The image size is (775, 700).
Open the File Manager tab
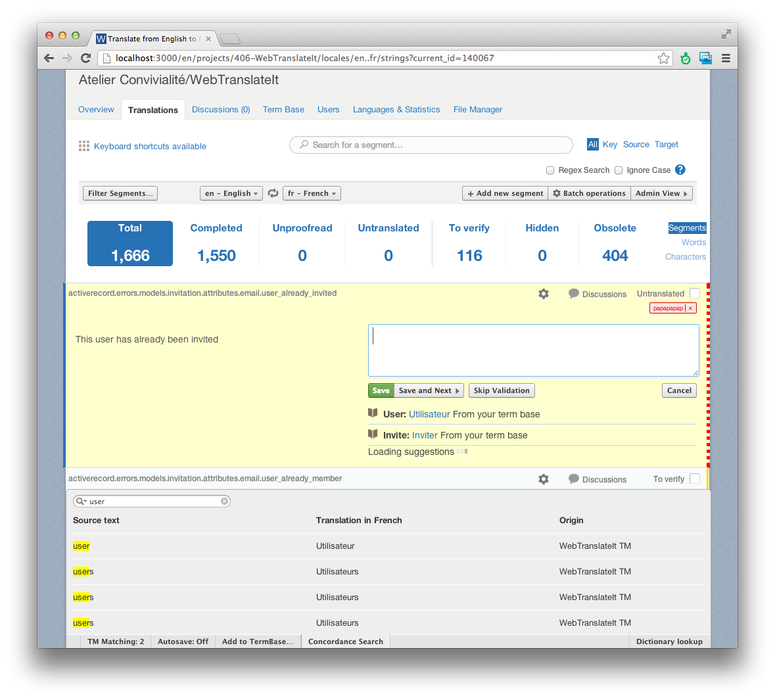478,109
